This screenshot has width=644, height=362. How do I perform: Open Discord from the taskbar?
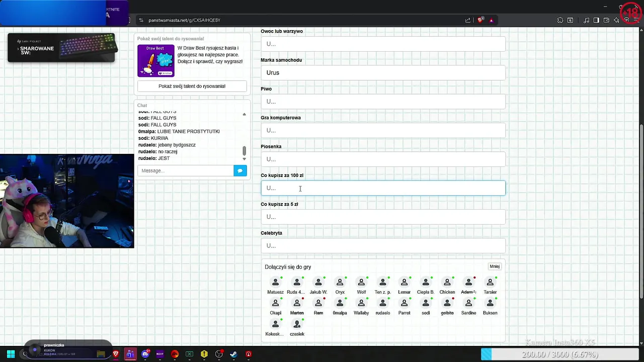pos(145,354)
